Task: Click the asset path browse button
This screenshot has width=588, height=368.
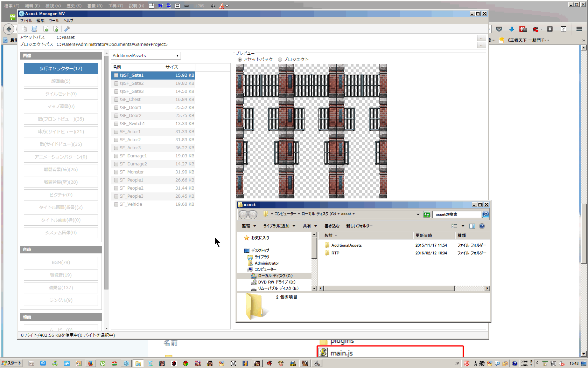Action: tap(482, 38)
